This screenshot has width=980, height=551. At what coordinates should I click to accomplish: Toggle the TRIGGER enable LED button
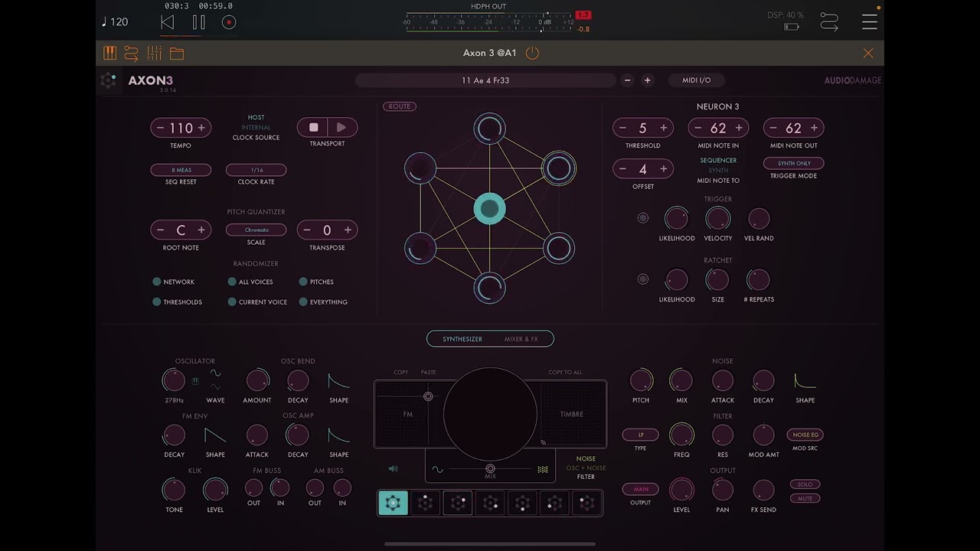coord(643,218)
